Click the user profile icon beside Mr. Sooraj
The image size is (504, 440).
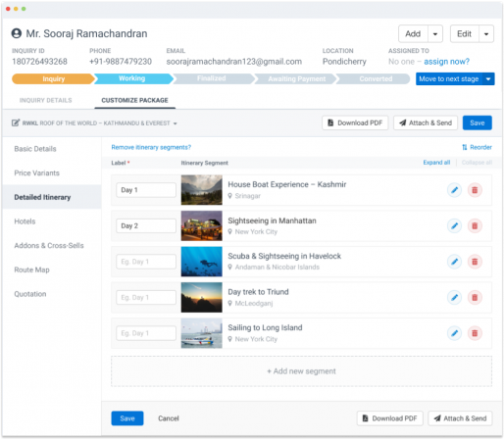17,33
